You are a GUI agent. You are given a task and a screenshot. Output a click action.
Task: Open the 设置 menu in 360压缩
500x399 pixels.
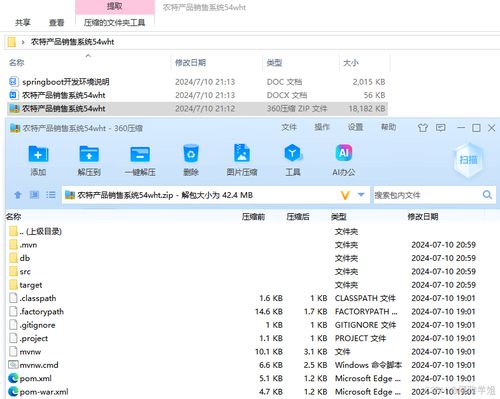point(355,127)
